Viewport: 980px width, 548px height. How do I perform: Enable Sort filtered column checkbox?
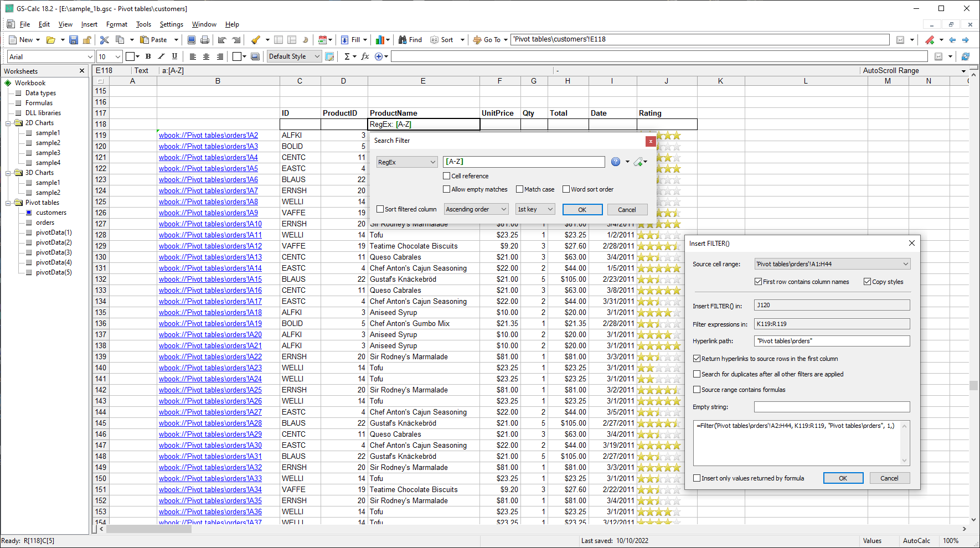click(x=380, y=209)
